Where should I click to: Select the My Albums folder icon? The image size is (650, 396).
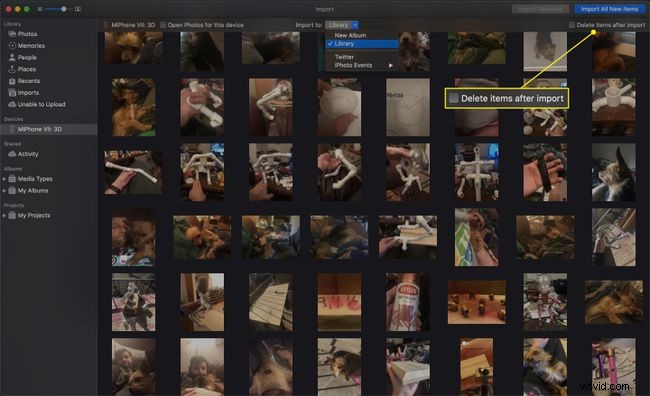(12, 190)
